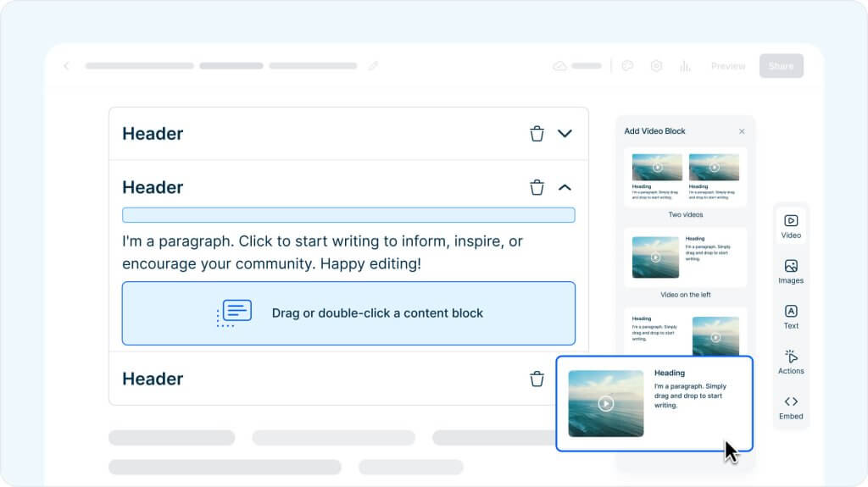Image resolution: width=868 pixels, height=487 pixels.
Task: Open the Images blocks tab
Action: 791,271
